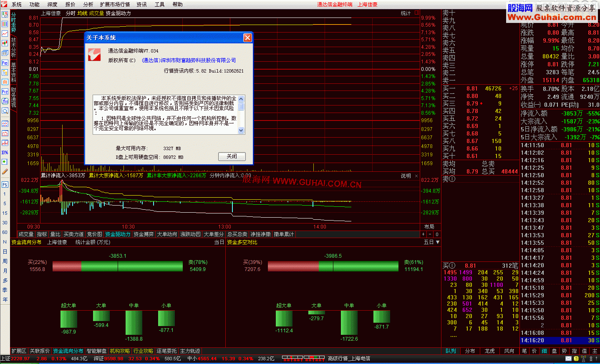Switch to 基本资料 vertical tab

coord(13,73)
